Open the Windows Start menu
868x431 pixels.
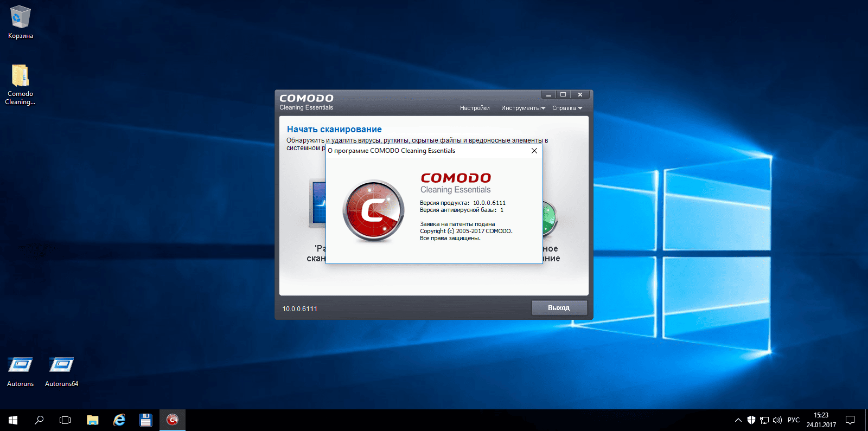(13, 420)
